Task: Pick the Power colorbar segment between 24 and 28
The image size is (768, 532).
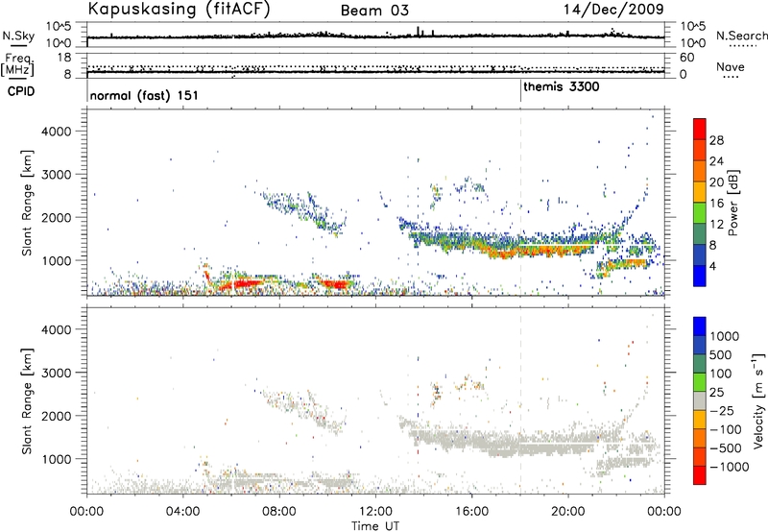Action: click(700, 151)
